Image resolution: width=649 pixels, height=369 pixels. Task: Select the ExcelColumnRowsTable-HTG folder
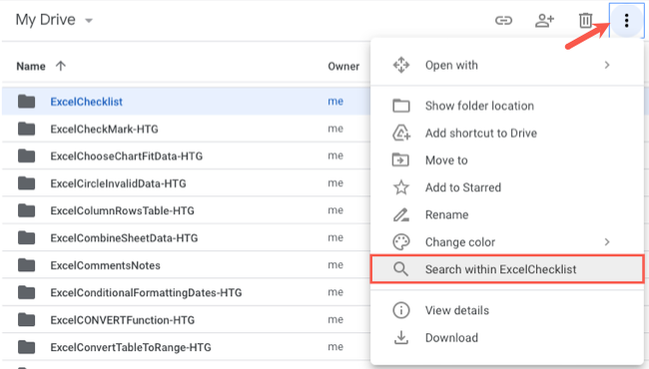tap(122, 211)
